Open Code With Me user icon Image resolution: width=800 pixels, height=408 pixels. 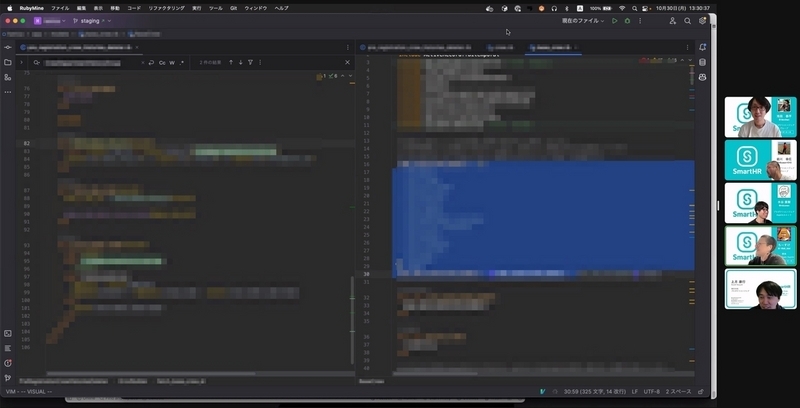point(672,21)
